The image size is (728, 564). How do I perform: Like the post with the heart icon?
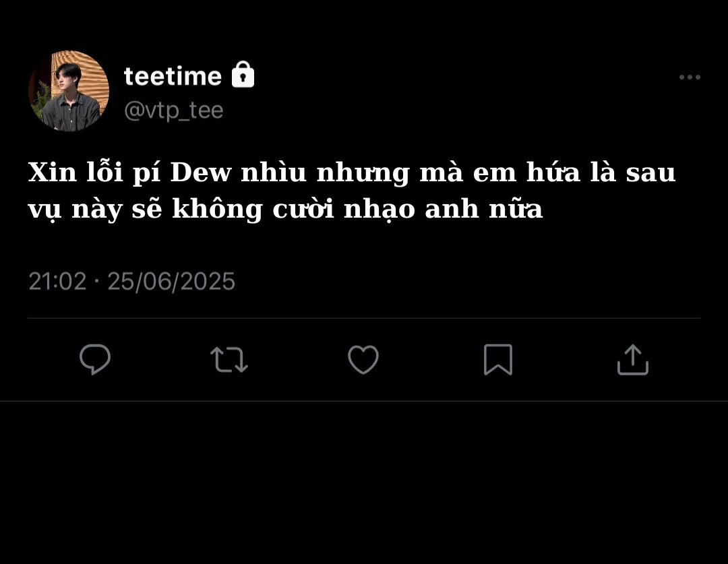(363, 359)
